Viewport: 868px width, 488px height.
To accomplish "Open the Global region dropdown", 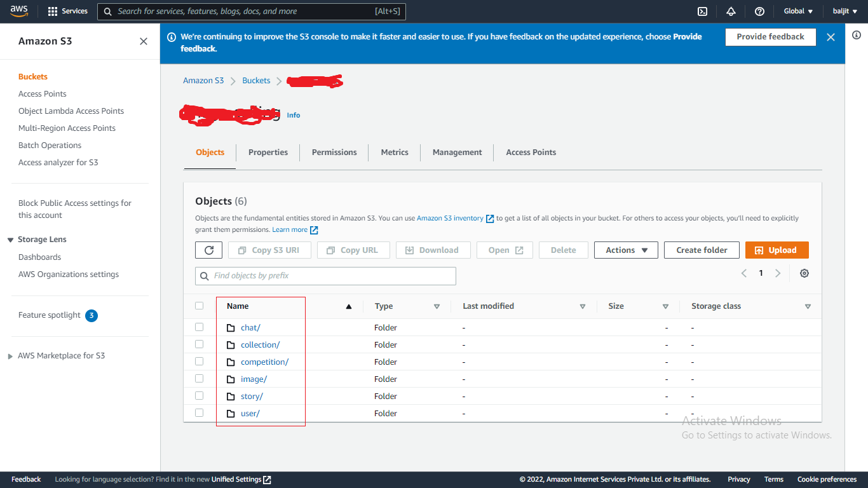I will (798, 11).
